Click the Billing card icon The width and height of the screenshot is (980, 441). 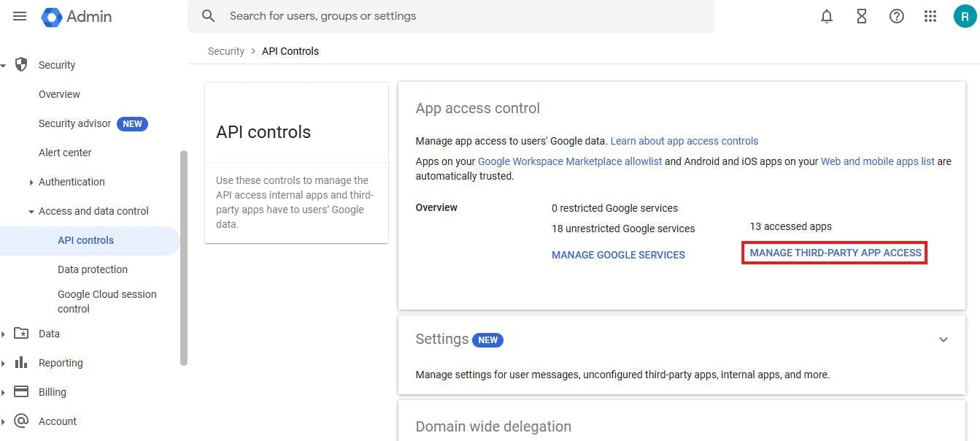(21, 391)
